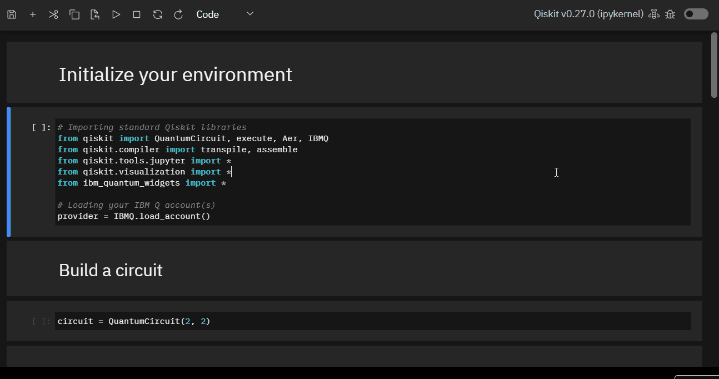Click the vertical scrollbar thumb of the notebook
Viewport: 719px width, 379px height.
tap(714, 65)
